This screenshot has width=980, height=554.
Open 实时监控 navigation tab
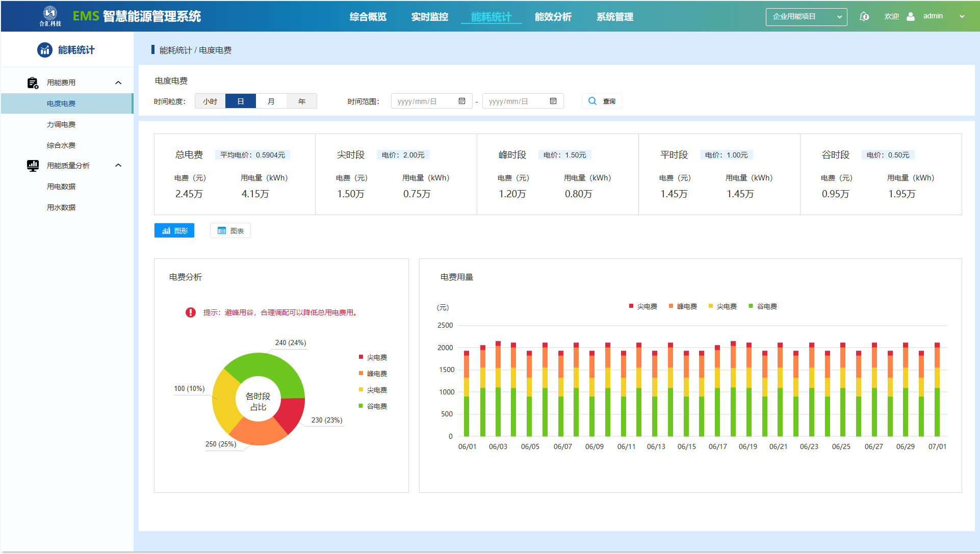pyautogui.click(x=429, y=17)
